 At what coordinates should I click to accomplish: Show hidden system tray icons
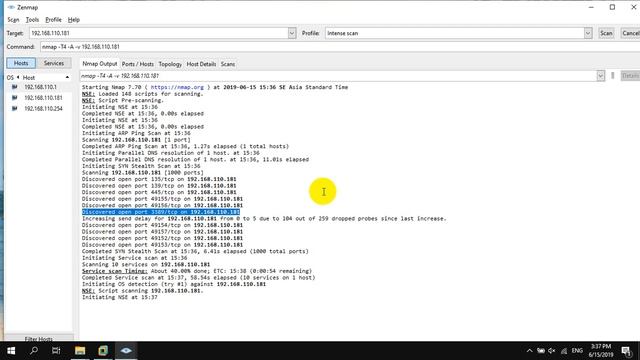[x=529, y=351]
